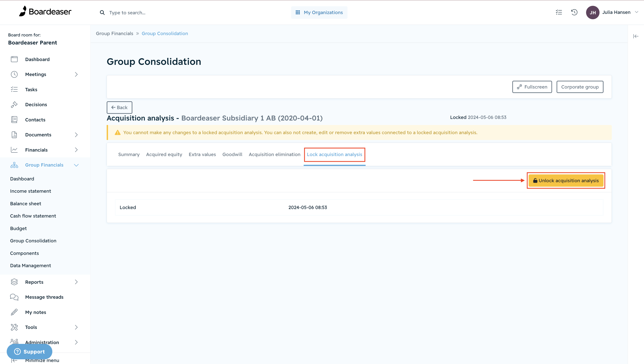Screen dimensions: 644x364
Task: Open Cash flow statement in sidebar
Action: click(33, 216)
